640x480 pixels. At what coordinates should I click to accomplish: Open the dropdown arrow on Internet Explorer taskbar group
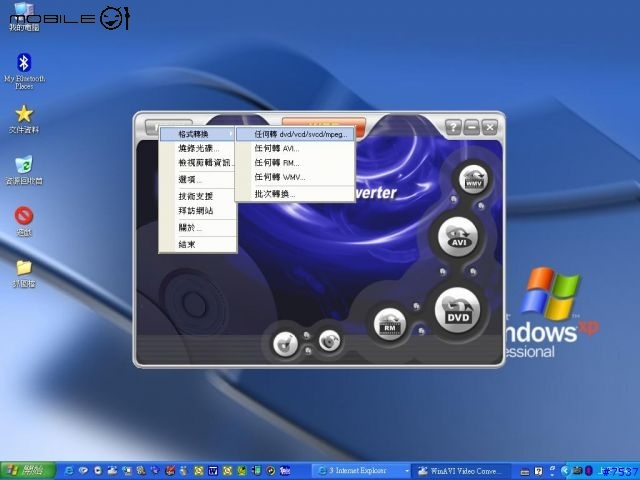coord(407,471)
